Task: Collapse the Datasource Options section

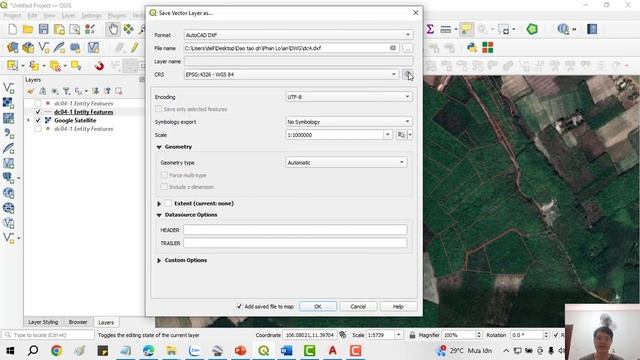Action: coord(159,215)
